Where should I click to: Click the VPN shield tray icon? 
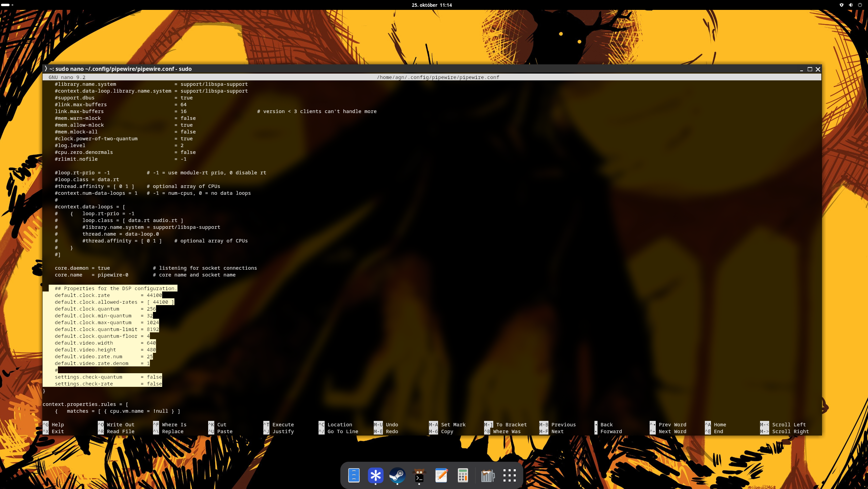[841, 5]
